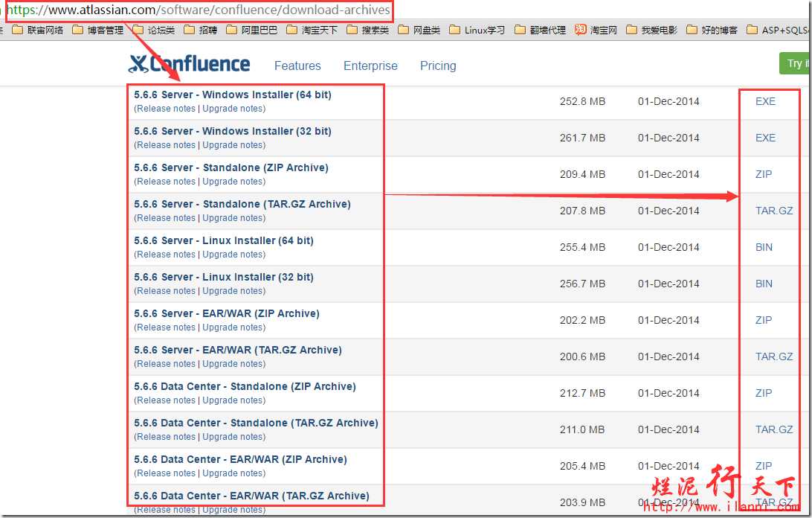
Task: Open the Features navigation item
Action: [297, 65]
